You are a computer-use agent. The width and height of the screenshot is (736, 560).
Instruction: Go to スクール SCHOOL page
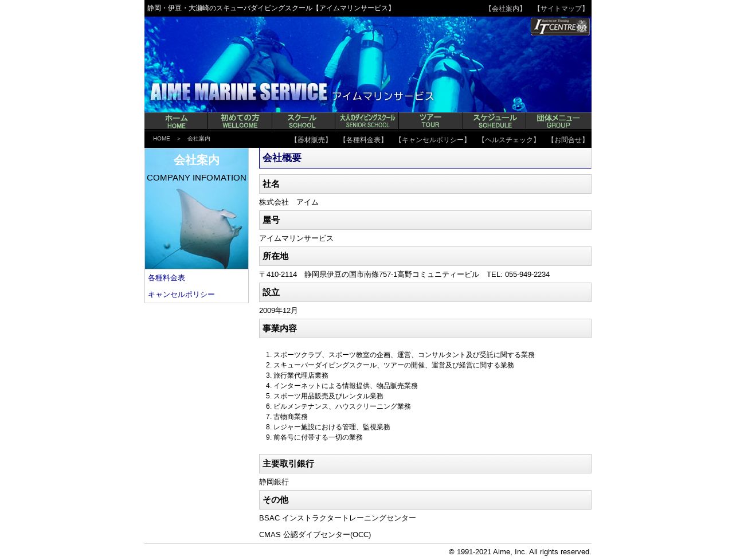click(x=303, y=122)
